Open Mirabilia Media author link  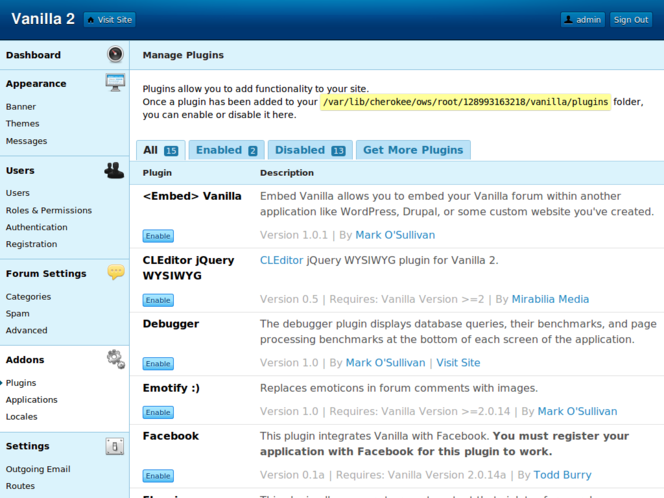(551, 299)
